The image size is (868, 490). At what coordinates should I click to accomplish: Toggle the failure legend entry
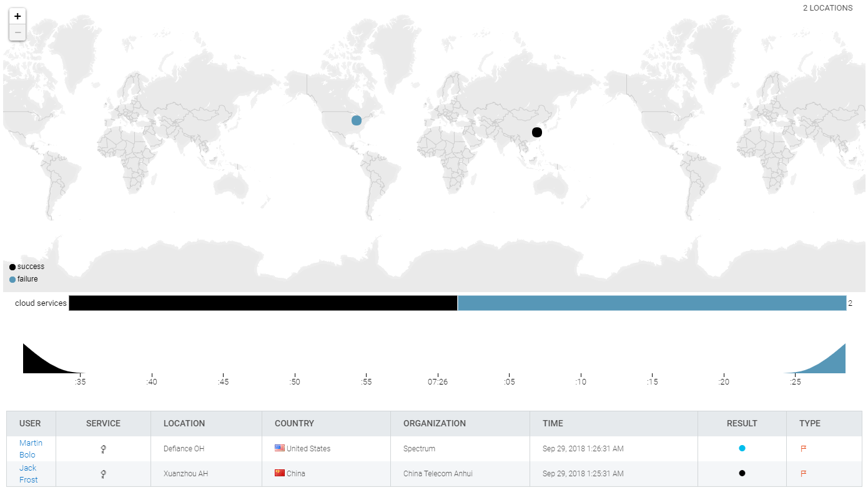(x=24, y=279)
